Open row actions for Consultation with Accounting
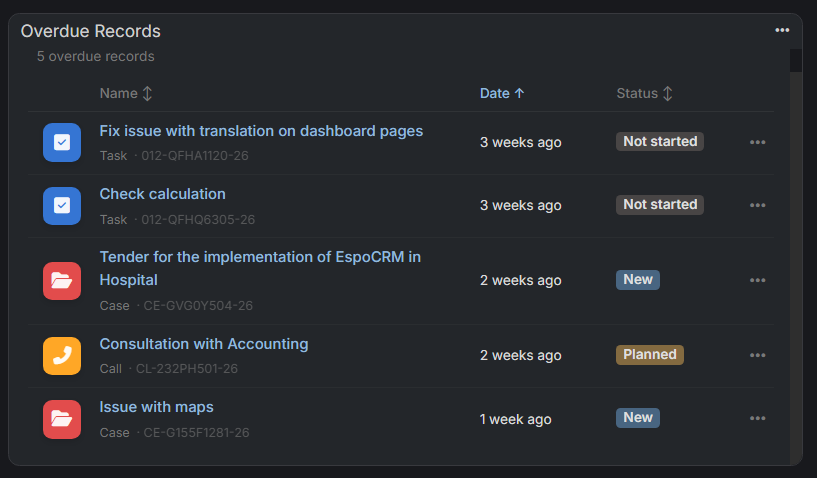 [758, 356]
